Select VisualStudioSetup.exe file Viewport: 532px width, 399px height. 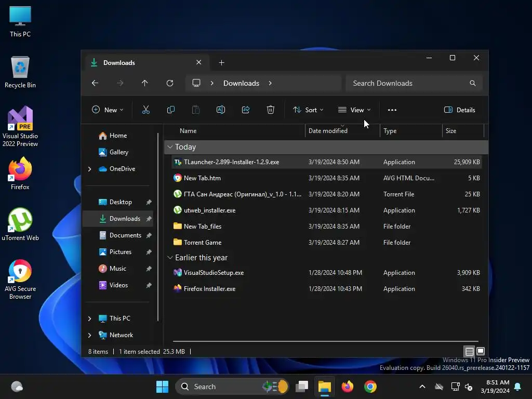[326, 272]
